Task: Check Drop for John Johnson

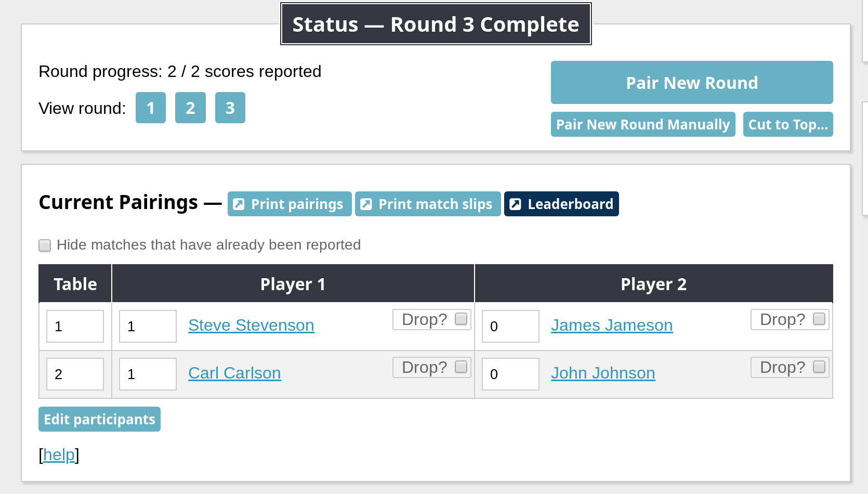Action: point(819,367)
